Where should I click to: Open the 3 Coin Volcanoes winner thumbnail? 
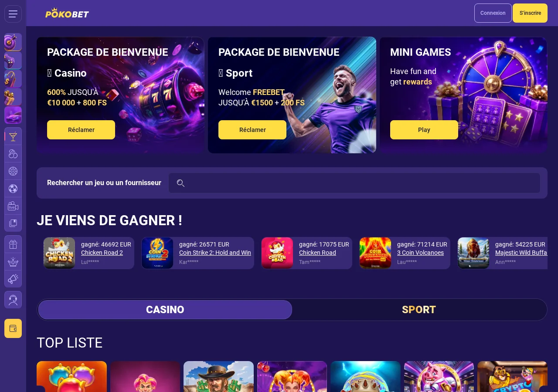coord(375,253)
